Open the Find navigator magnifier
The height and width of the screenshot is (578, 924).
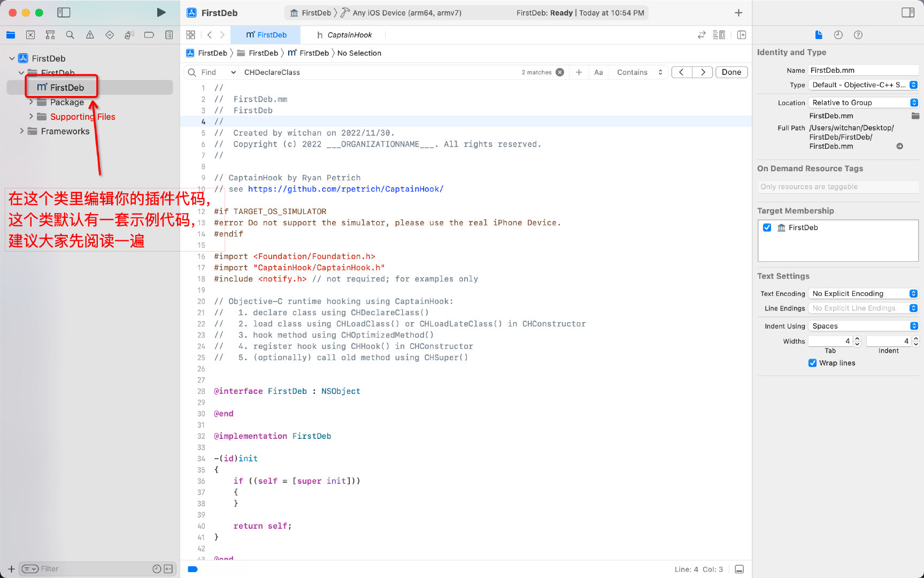point(70,35)
